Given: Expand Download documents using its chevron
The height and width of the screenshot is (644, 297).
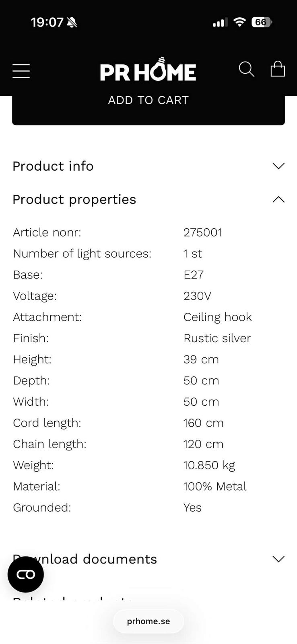Looking at the screenshot, I should click(x=278, y=559).
